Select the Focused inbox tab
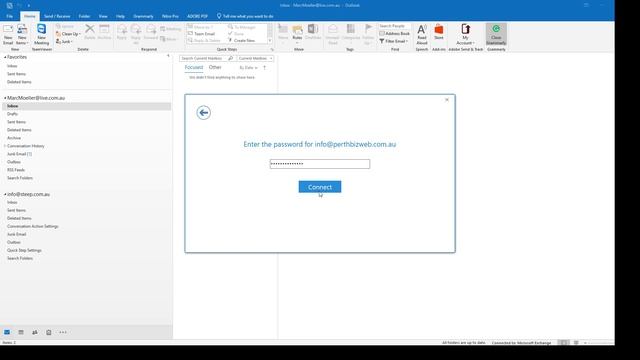The height and width of the screenshot is (360, 640). (x=193, y=67)
